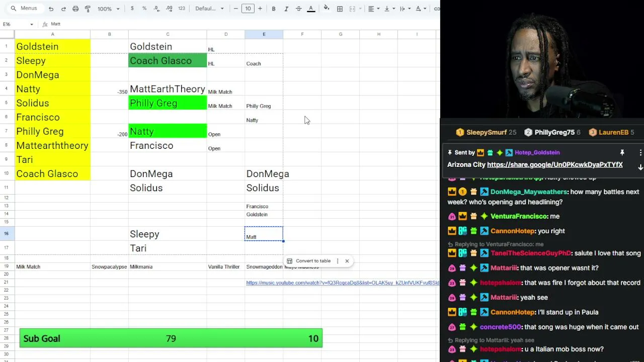Click LaurenEB on the leaderboard
644x362 pixels.
(x=613, y=132)
